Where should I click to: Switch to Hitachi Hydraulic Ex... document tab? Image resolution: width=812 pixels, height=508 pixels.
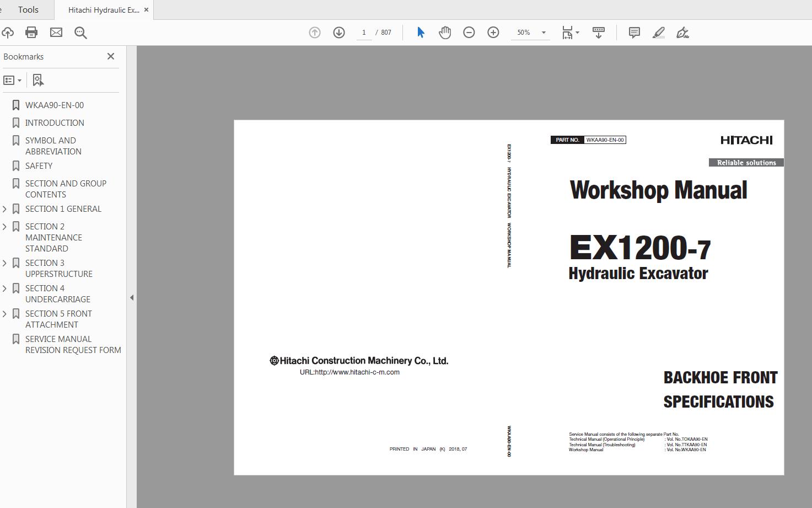[104, 10]
